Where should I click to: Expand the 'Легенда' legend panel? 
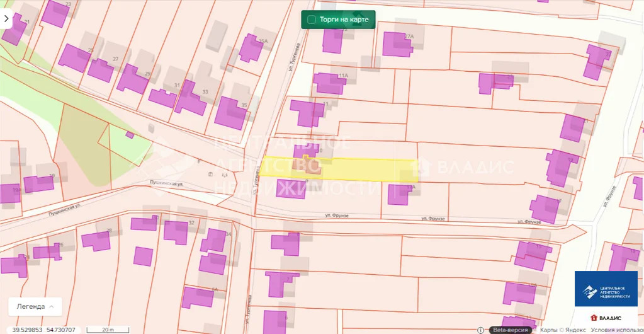tap(35, 306)
